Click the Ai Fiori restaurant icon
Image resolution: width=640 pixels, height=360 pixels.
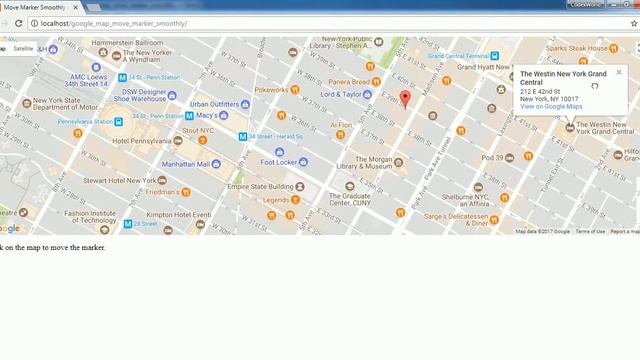point(340,135)
